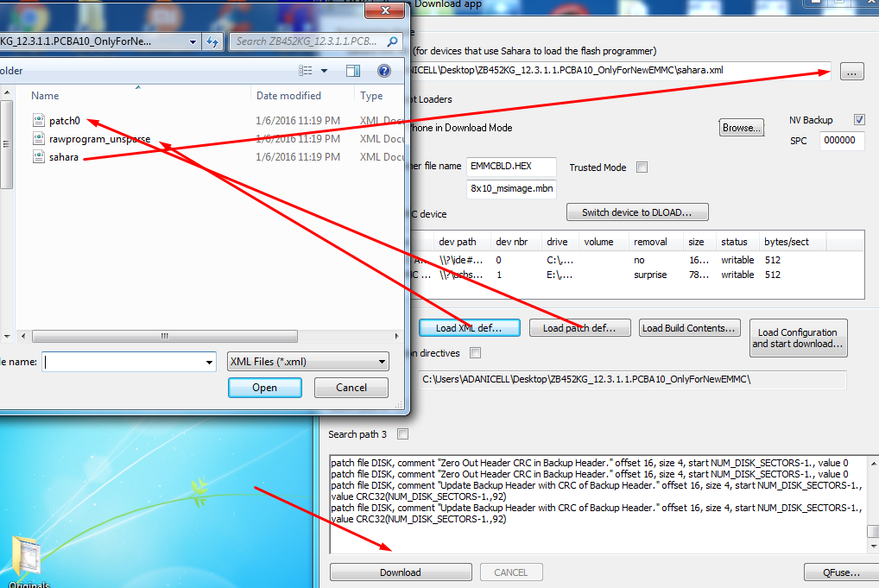This screenshot has width=879, height=588.
Task: Click the search magnifier icon in file dialog
Action: 392,41
